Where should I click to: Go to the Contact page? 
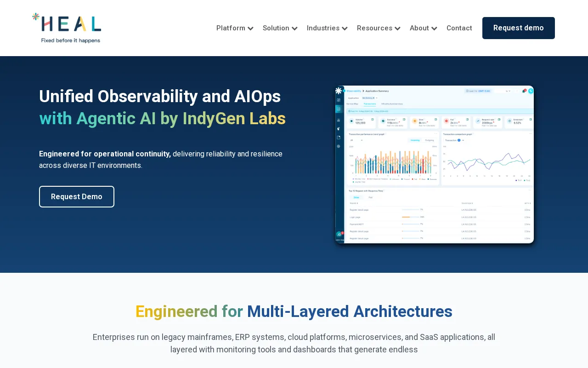click(459, 28)
